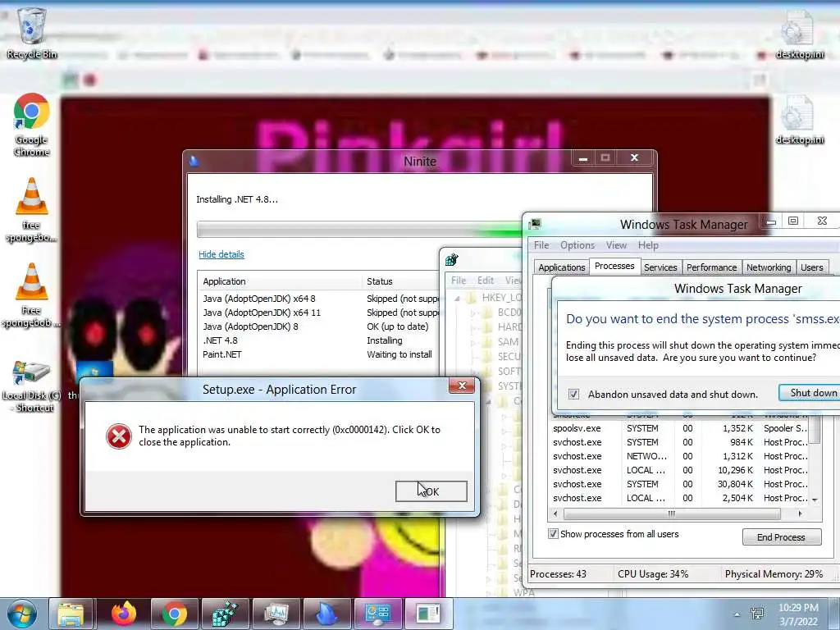Switch to the Applications tab

point(561,267)
